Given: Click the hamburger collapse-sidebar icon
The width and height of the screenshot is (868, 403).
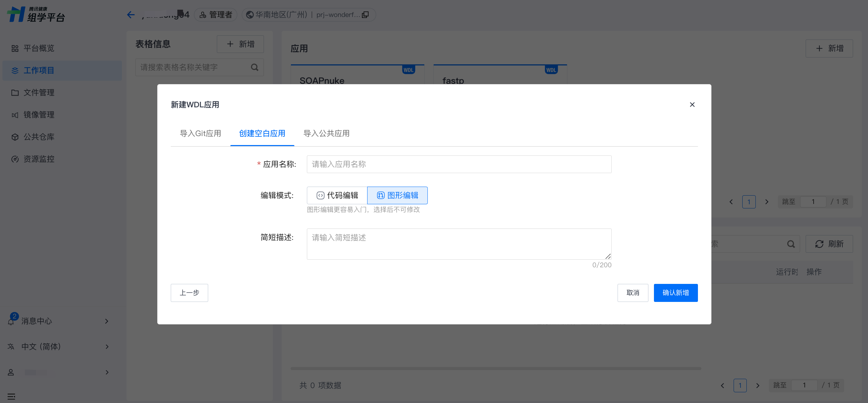Looking at the screenshot, I should [x=11, y=396].
